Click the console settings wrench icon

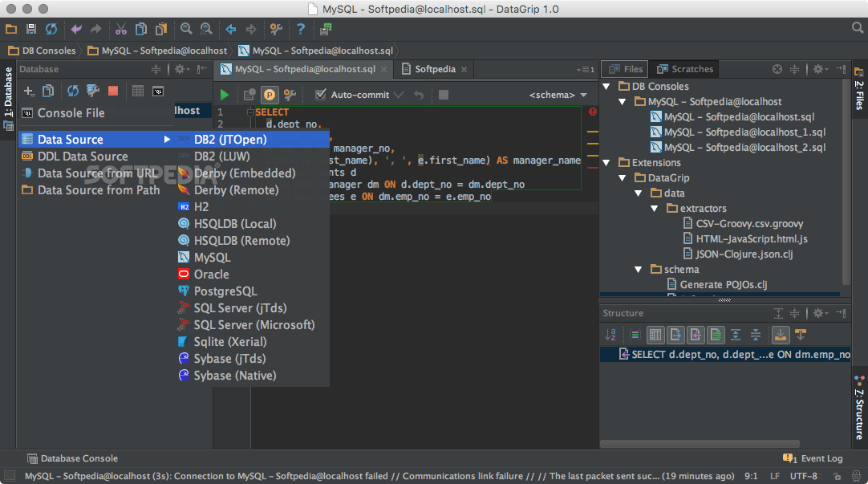pos(290,95)
